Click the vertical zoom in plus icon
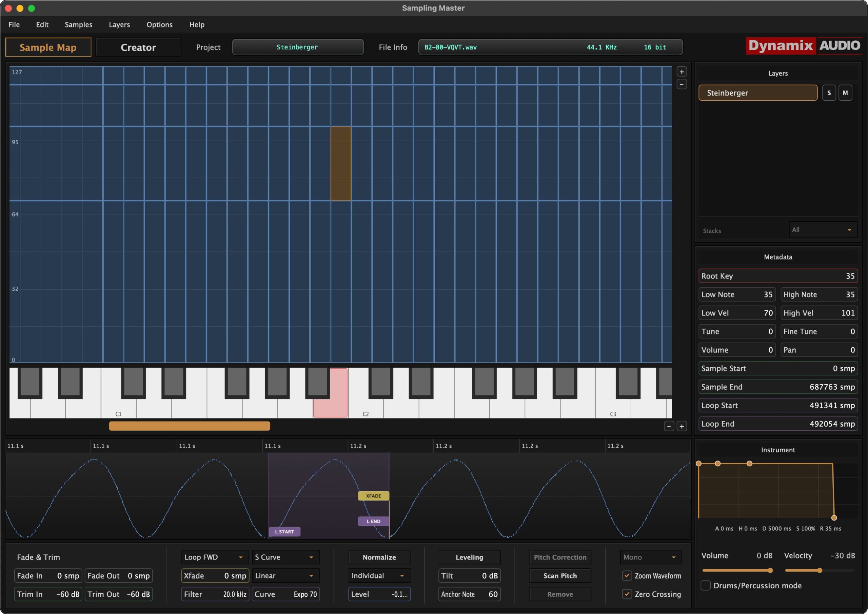This screenshot has height=614, width=868. (682, 72)
